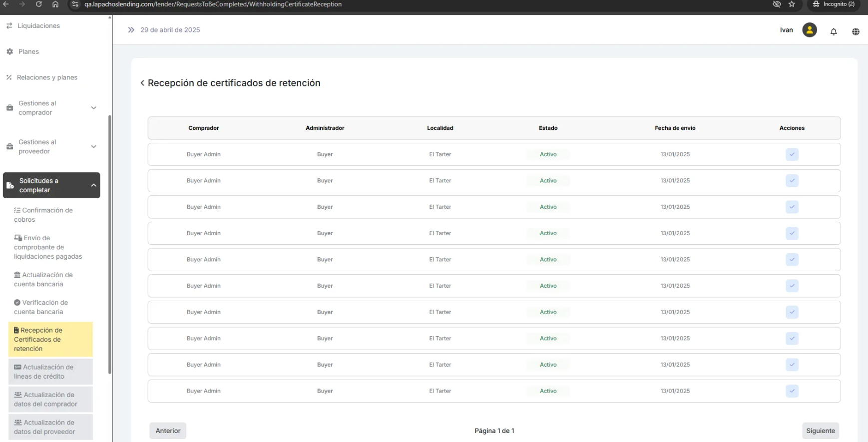Expand sidebar with double chevron icon
The image size is (868, 442).
(x=131, y=30)
